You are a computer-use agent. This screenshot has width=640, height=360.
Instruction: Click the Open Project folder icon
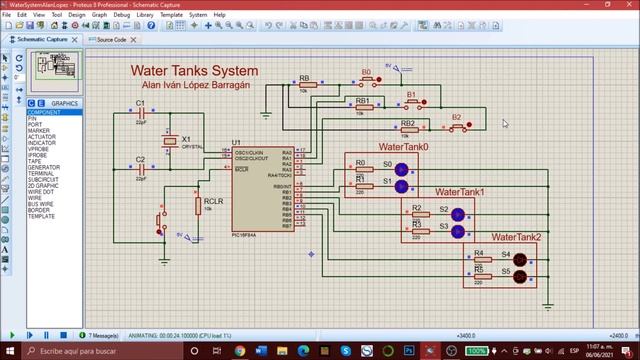click(19, 25)
